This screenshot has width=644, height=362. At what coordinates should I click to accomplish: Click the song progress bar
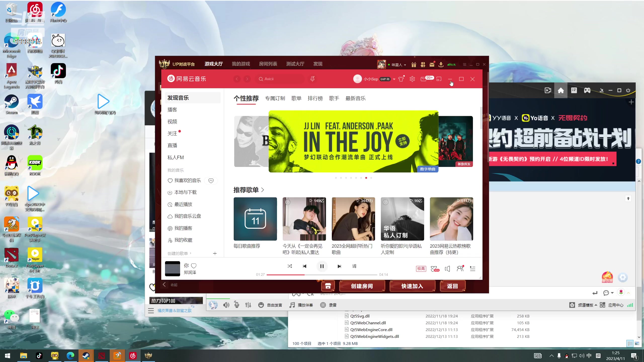coord(322,275)
